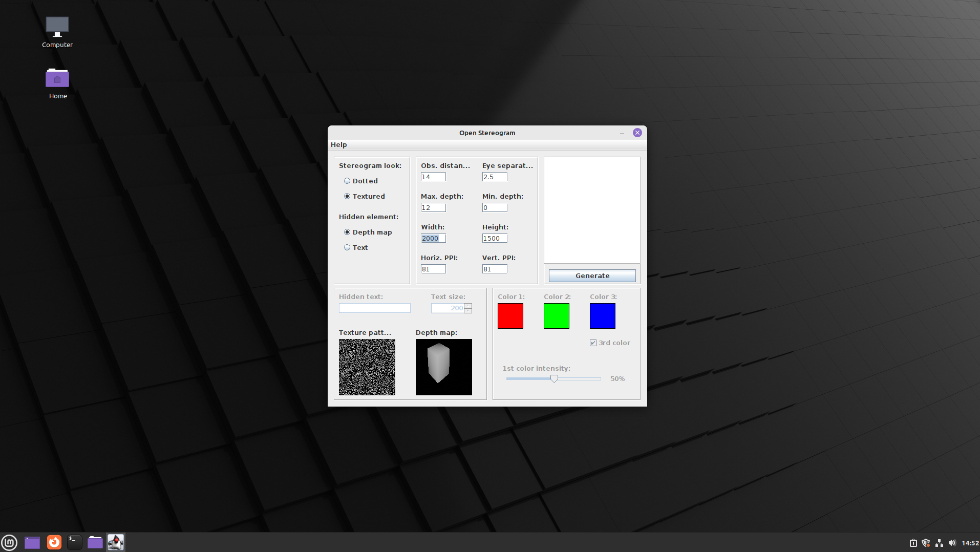This screenshot has height=552, width=980.
Task: Click the red Color 1 swatch
Action: tap(510, 316)
